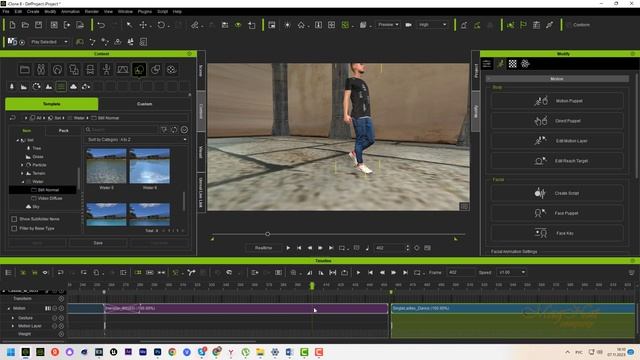Viewport: 640px width, 360px height.
Task: Click the Water subcategory icon with horizontal lines
Action: pos(61,87)
